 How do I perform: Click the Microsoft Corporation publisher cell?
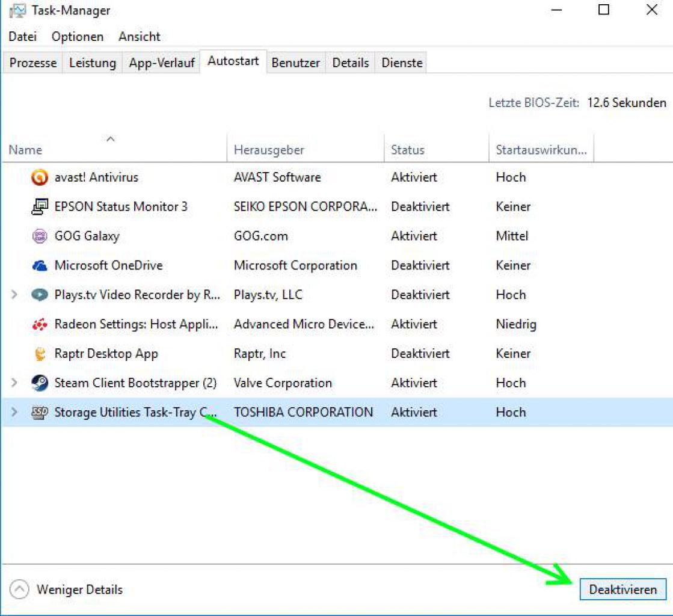(295, 265)
